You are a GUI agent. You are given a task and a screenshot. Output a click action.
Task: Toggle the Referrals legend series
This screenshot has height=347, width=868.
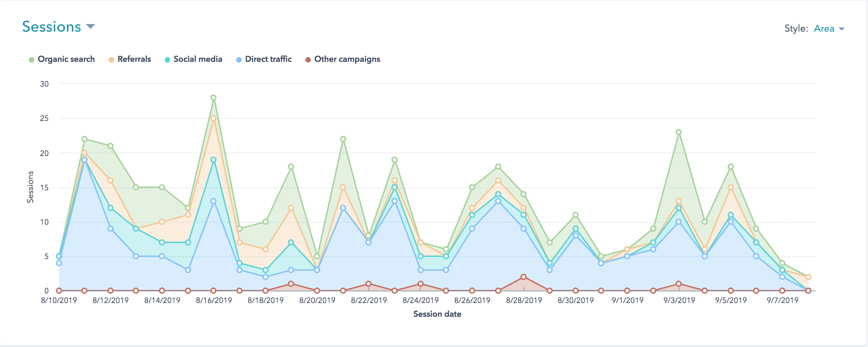(130, 59)
